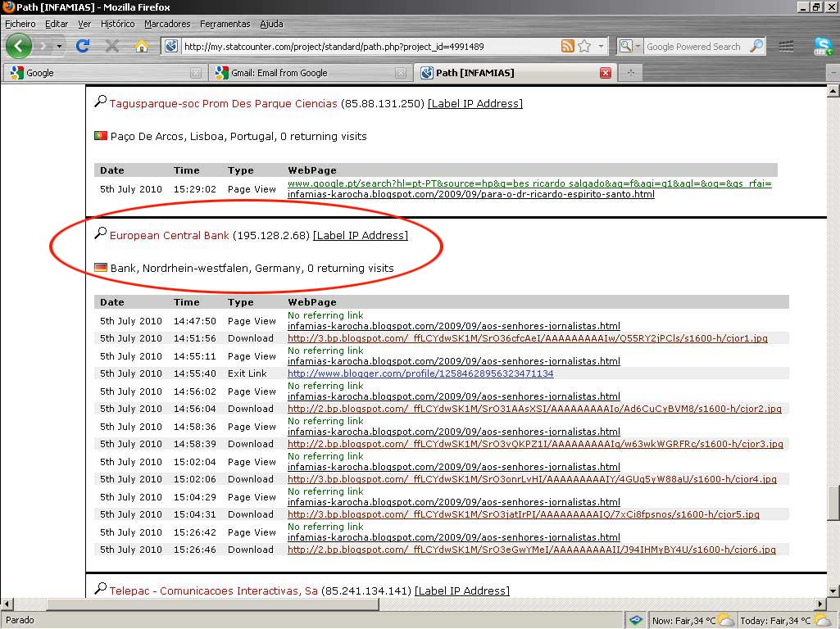Open the cjor6.jpg download link
This screenshot has height=629, width=840.
click(x=531, y=550)
